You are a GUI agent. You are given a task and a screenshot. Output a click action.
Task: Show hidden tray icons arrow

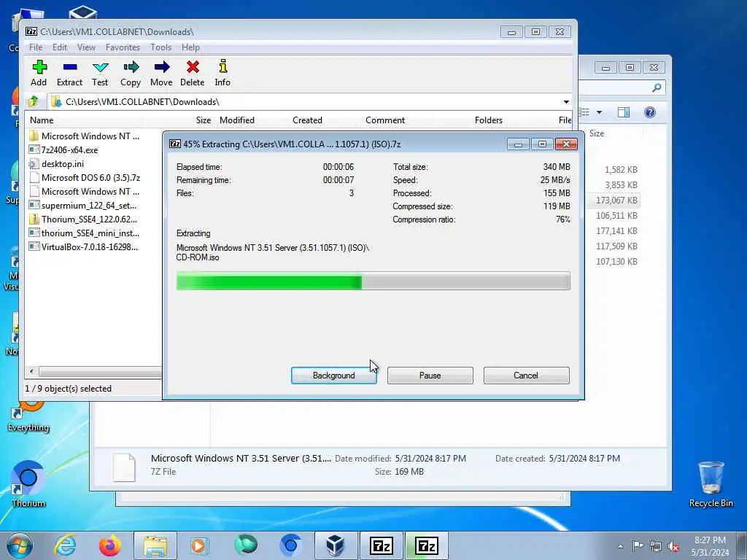620,547
